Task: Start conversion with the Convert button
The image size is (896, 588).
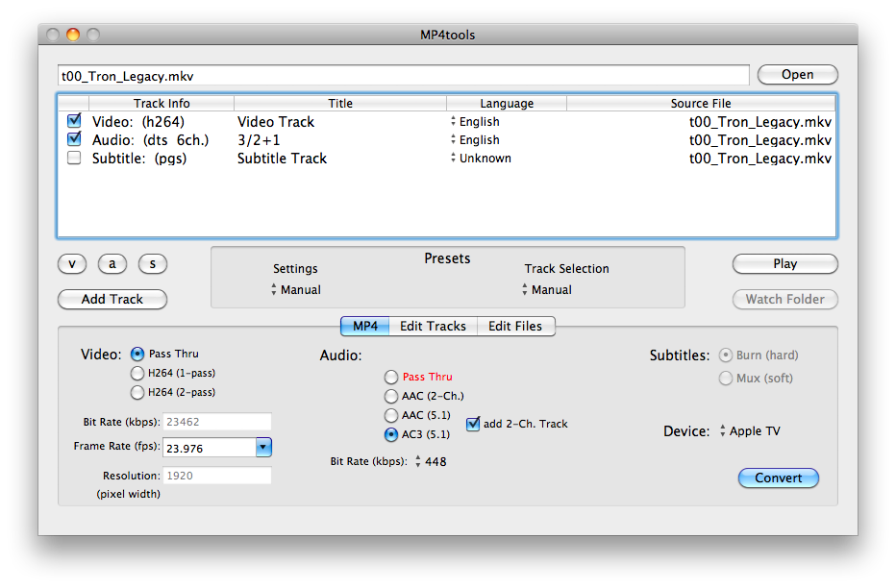Action: click(779, 478)
